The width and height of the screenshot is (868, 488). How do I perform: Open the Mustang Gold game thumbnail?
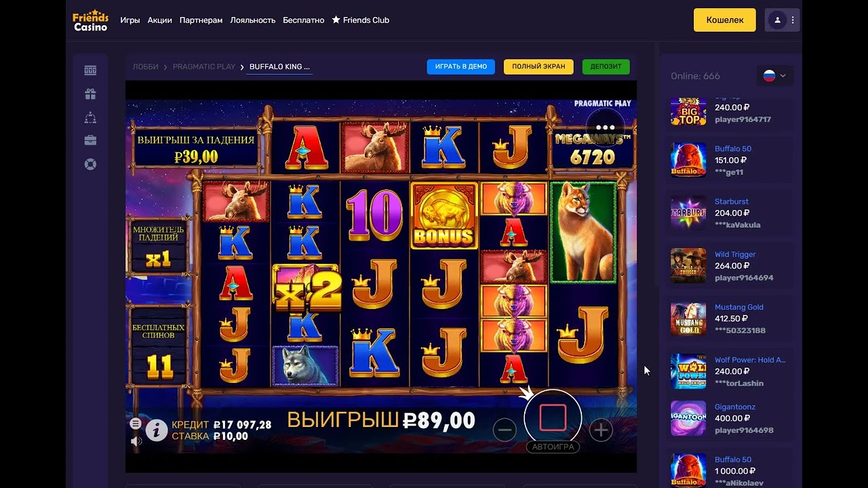click(x=688, y=319)
